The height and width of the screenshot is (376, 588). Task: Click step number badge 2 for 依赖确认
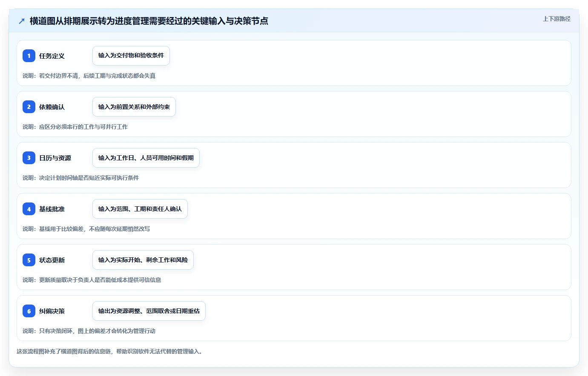pos(29,107)
